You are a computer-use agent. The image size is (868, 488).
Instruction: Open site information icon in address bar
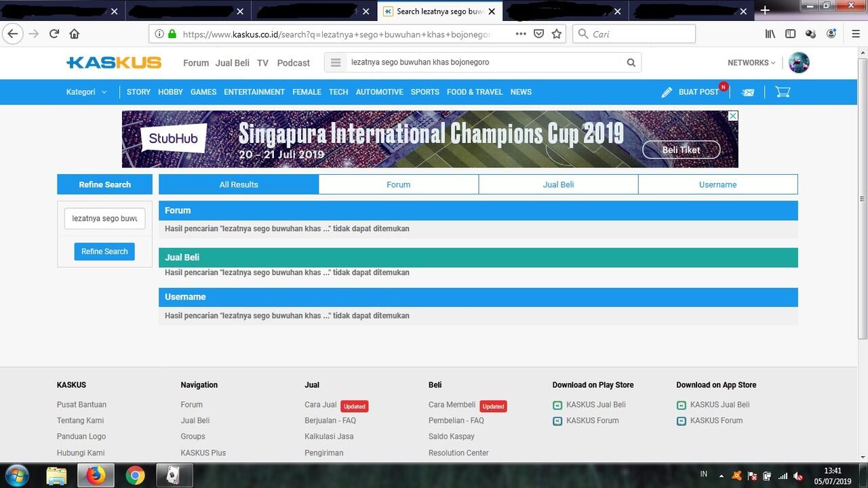tap(159, 34)
